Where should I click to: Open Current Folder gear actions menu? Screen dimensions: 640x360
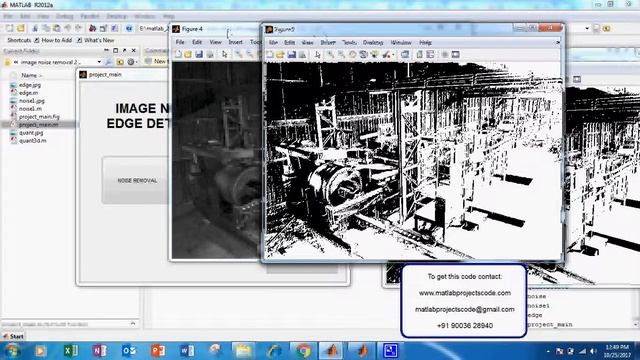click(131, 62)
